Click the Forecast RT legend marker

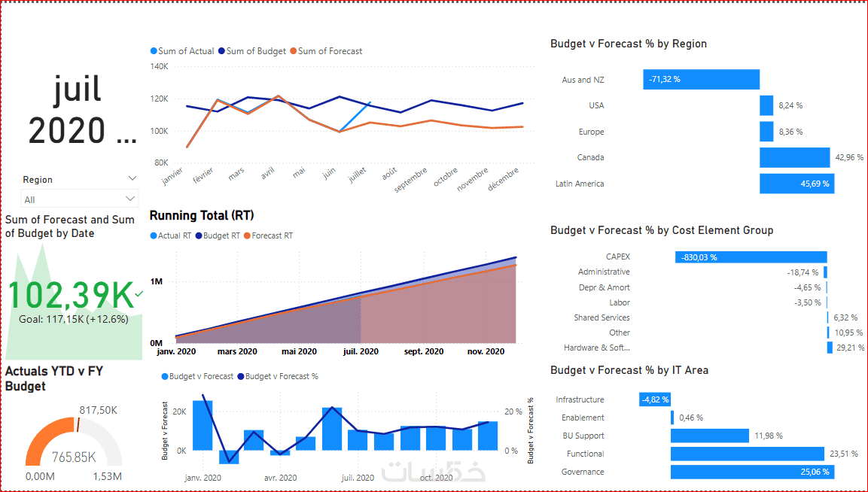tap(248, 235)
